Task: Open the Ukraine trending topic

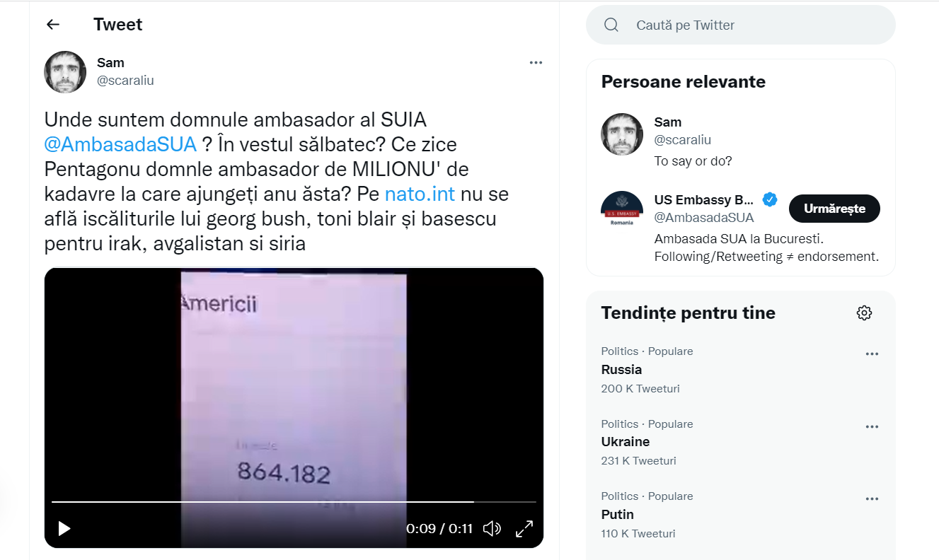Action: pyautogui.click(x=626, y=442)
